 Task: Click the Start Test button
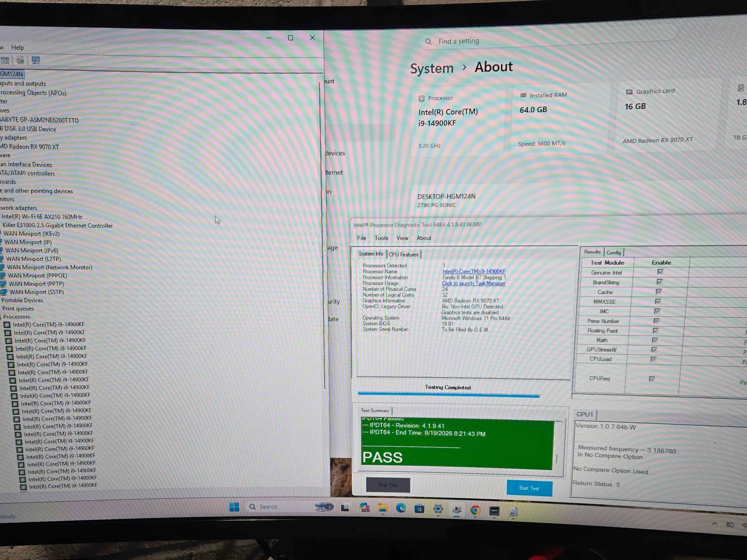coord(529,488)
